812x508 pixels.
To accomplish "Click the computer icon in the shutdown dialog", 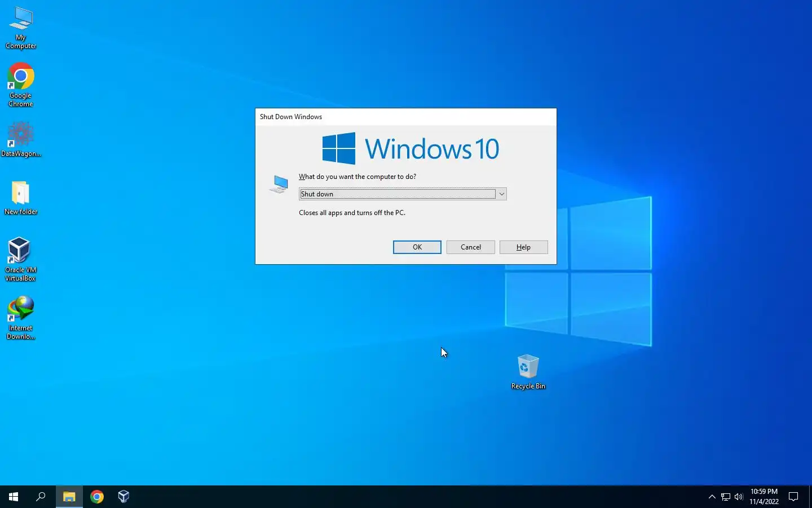I will (279, 184).
